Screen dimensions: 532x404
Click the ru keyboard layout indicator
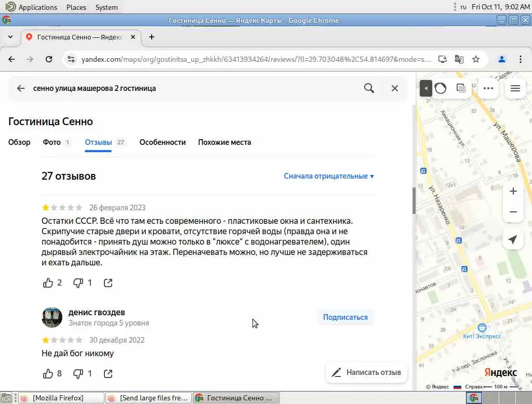point(463,7)
